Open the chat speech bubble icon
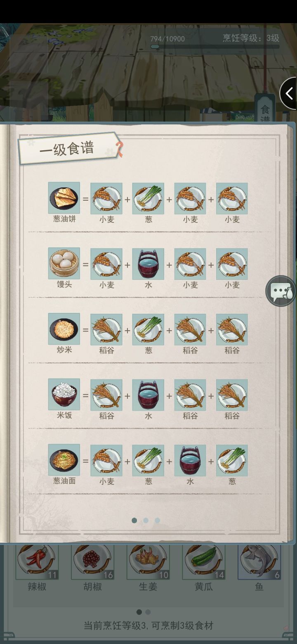Screen dimensions: 297x644 coord(281,291)
